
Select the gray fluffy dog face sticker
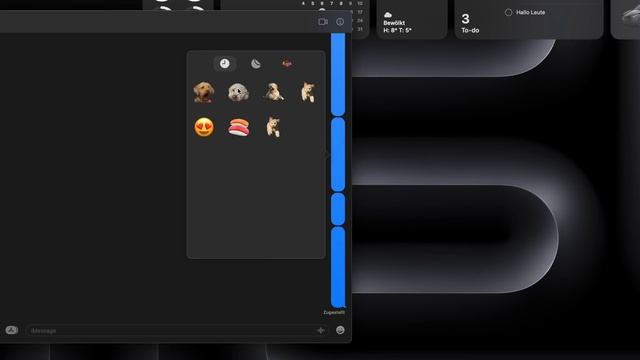pos(238,92)
